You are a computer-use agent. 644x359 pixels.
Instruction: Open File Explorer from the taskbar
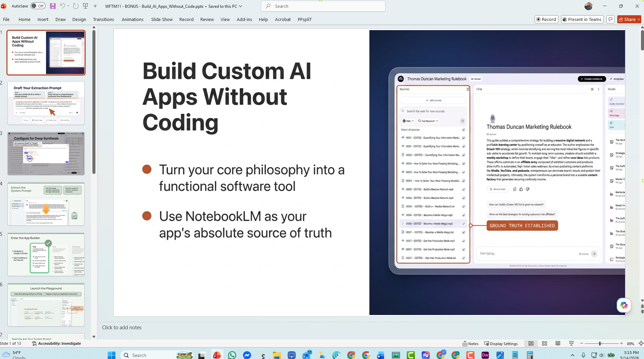click(x=277, y=355)
